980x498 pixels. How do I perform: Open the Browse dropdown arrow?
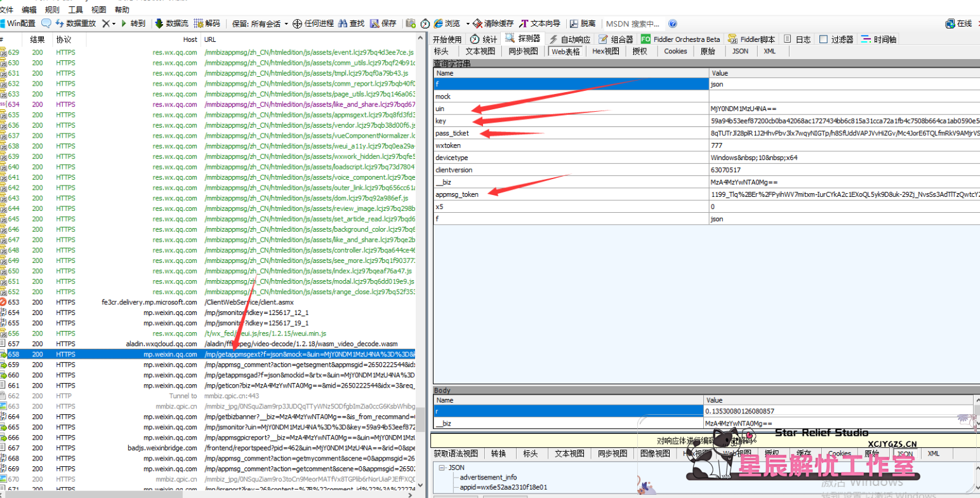(x=468, y=24)
